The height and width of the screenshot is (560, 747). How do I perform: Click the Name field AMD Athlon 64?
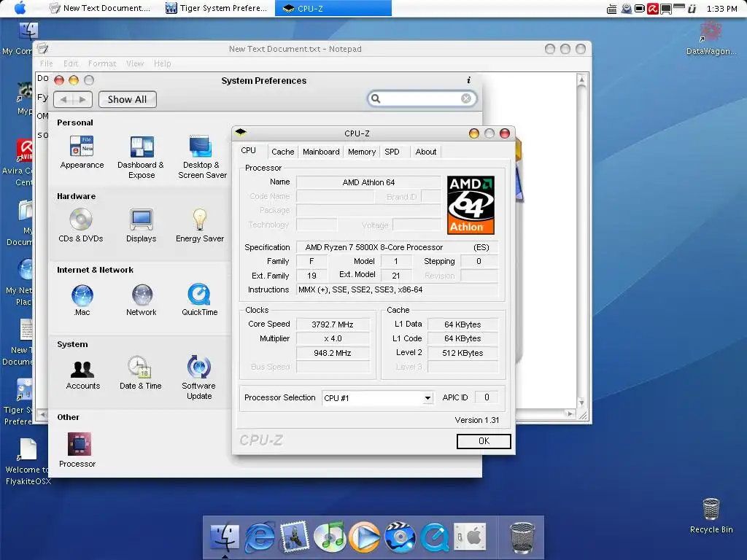368,182
